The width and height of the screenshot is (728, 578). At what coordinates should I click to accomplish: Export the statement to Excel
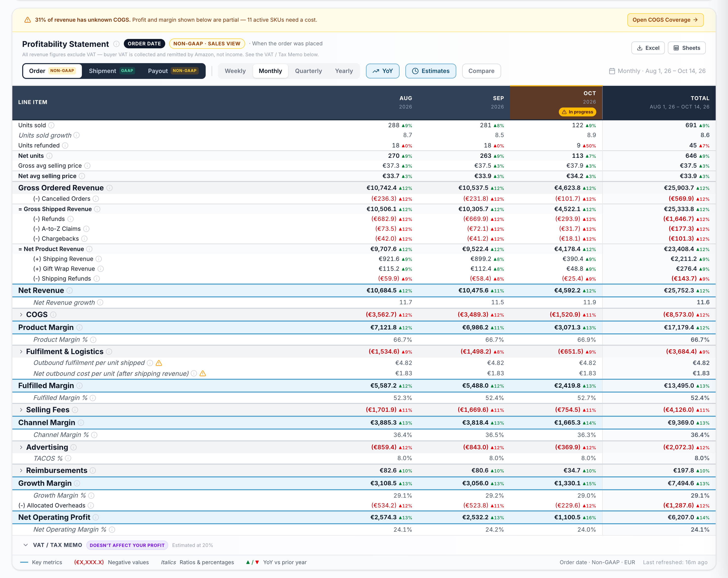[648, 48]
